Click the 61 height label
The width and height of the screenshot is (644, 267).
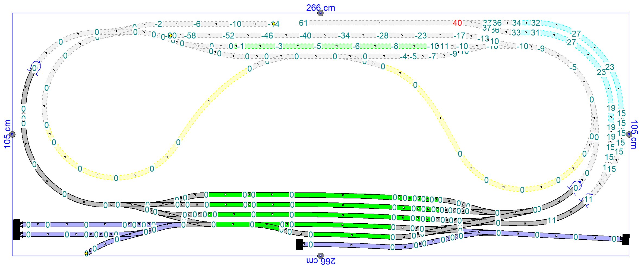coord(303,23)
